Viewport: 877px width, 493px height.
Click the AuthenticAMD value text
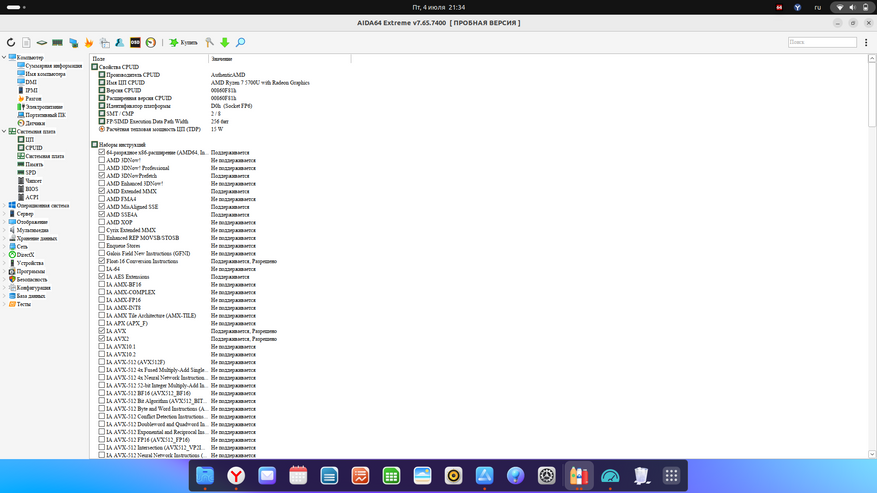[x=228, y=74]
